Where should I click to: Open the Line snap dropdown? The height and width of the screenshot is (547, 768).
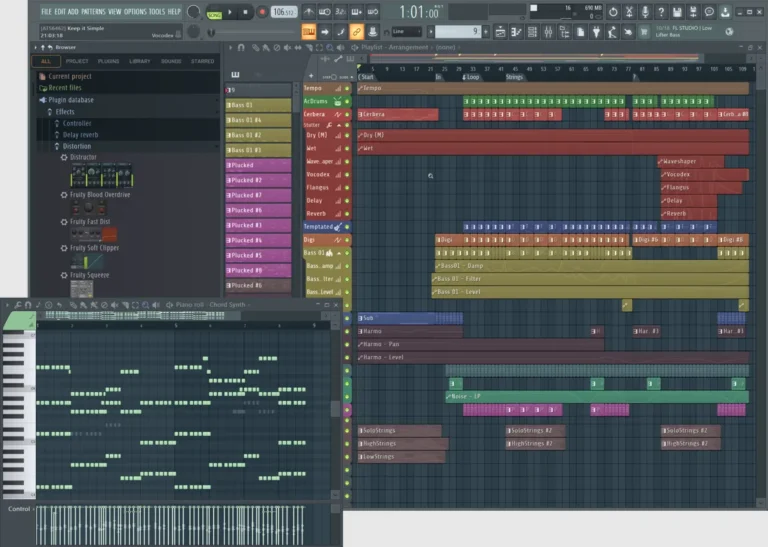[x=406, y=32]
